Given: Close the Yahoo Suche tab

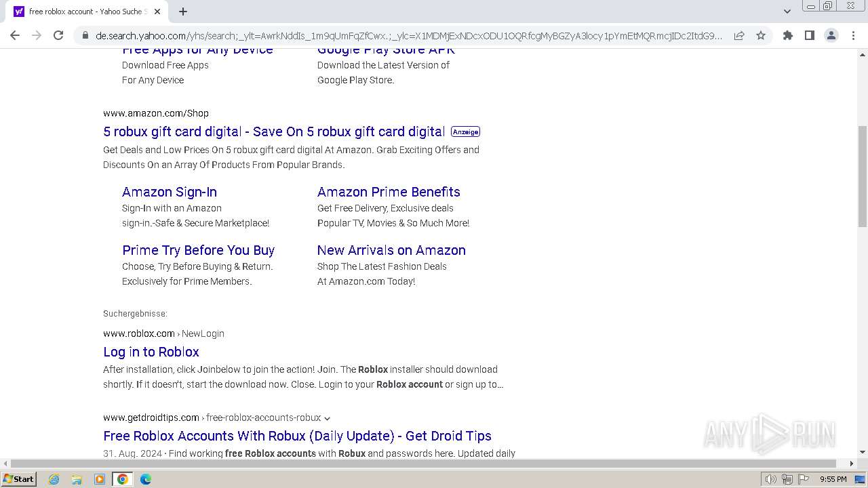Looking at the screenshot, I should pyautogui.click(x=157, y=12).
